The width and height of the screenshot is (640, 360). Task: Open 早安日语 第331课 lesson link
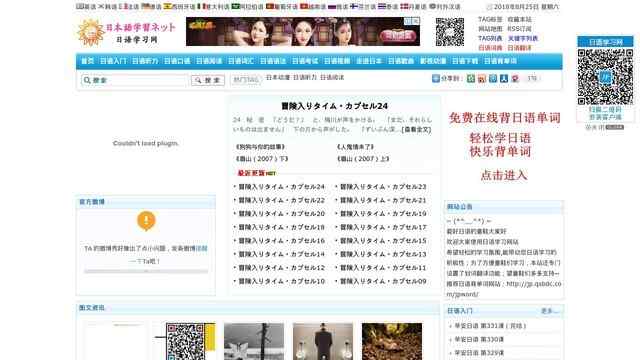pyautogui.click(x=490, y=326)
